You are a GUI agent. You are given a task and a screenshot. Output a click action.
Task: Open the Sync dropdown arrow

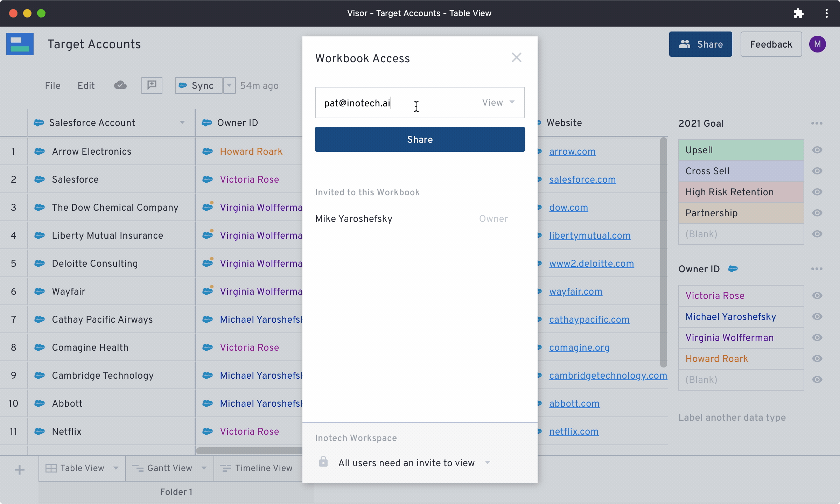click(229, 85)
